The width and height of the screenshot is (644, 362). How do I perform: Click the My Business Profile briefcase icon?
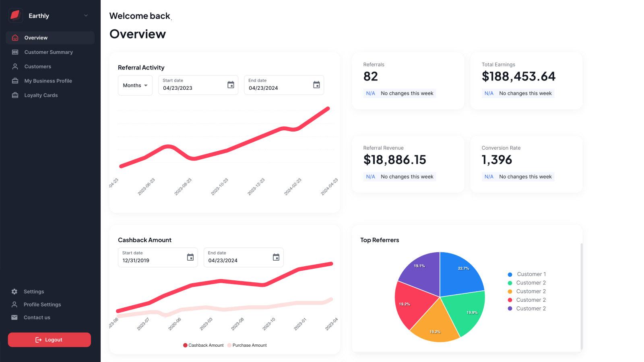[15, 80]
